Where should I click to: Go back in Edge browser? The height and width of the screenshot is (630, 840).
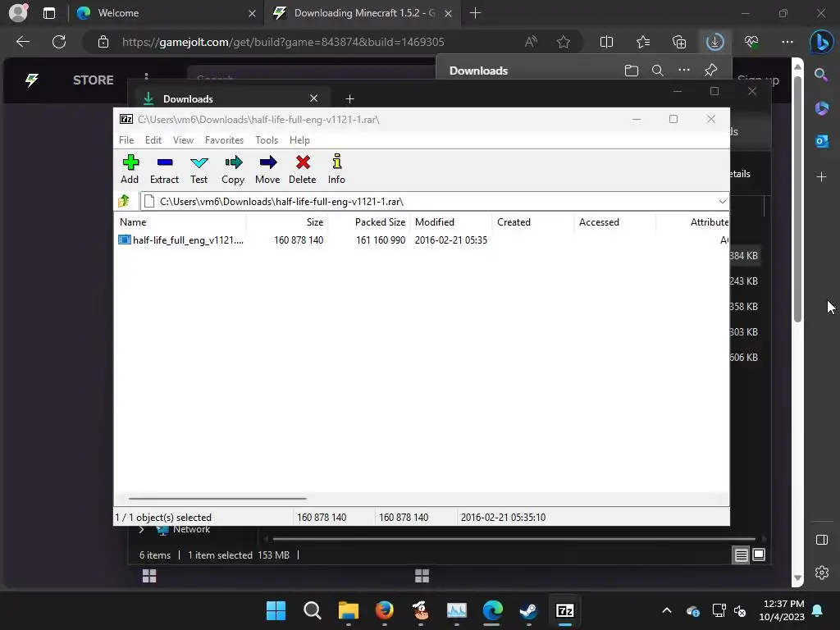pos(22,42)
